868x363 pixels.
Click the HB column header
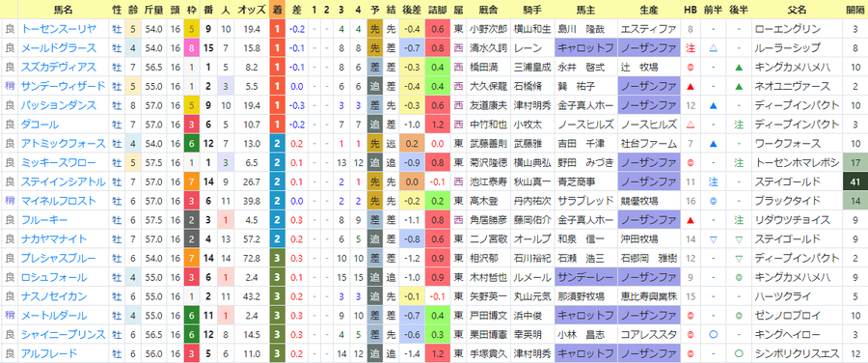[x=691, y=10]
